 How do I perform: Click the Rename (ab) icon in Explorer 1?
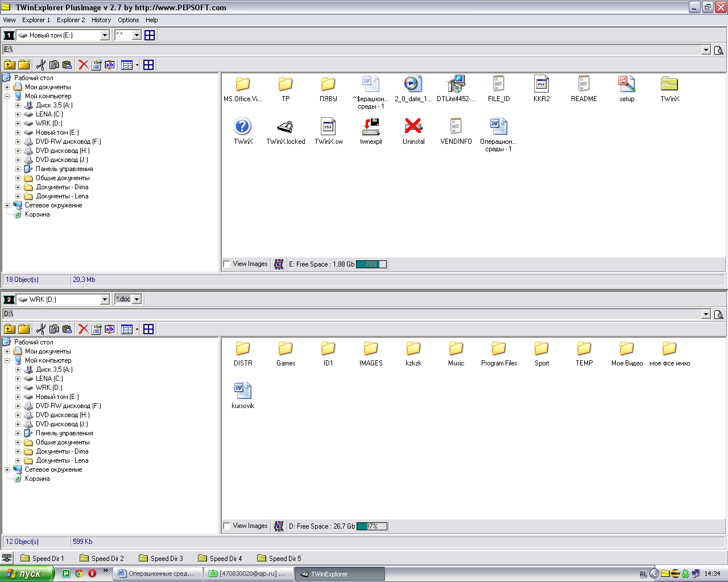pyautogui.click(x=110, y=65)
